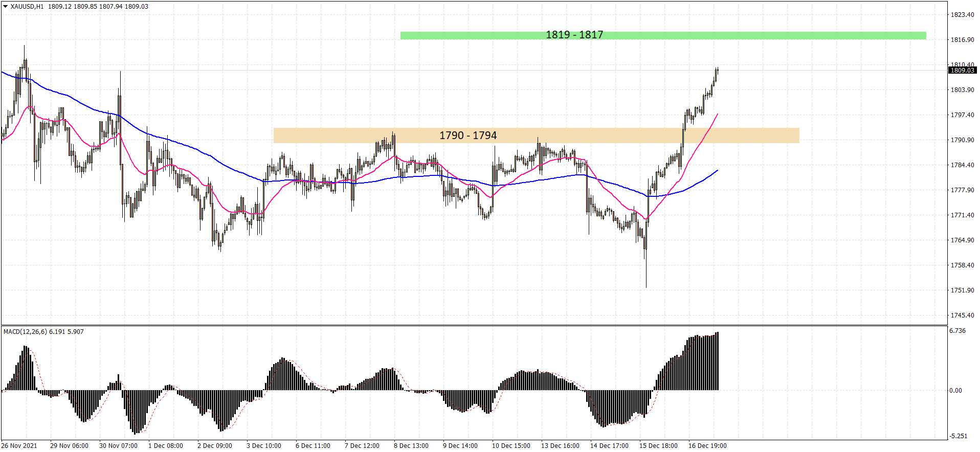Click the 13 Dec 16:00 time label

(560, 446)
